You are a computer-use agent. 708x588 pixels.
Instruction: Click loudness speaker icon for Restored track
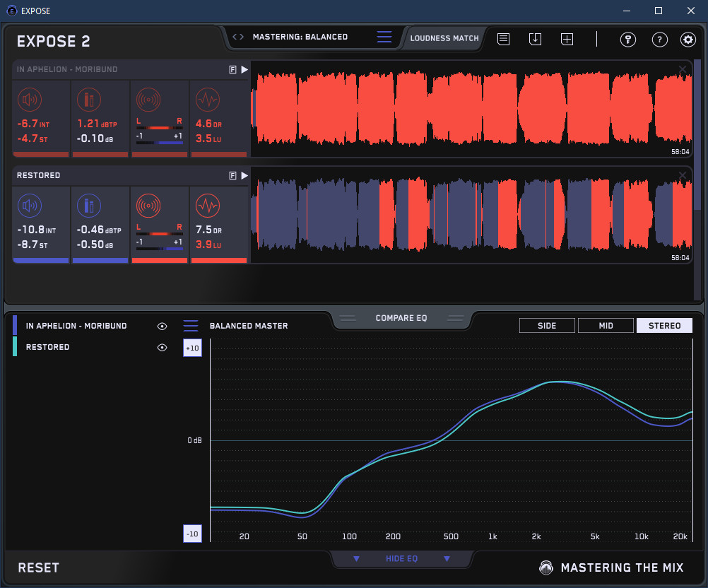pyautogui.click(x=30, y=206)
